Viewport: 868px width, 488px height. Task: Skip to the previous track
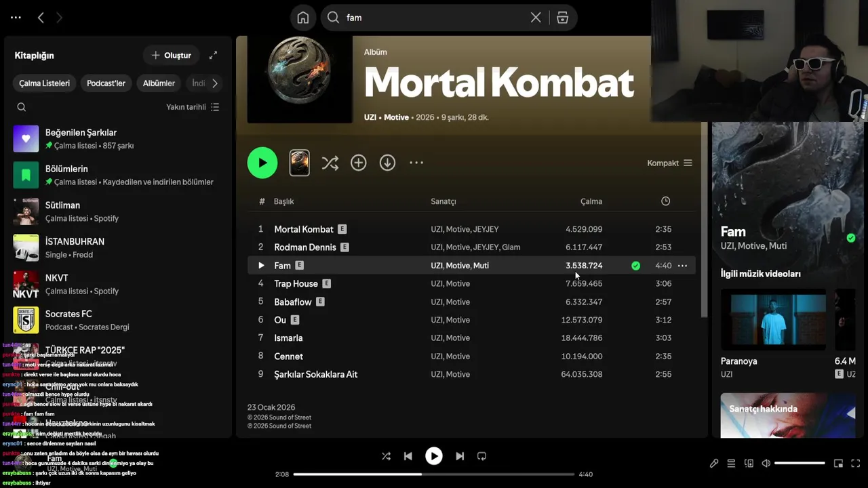(408, 456)
